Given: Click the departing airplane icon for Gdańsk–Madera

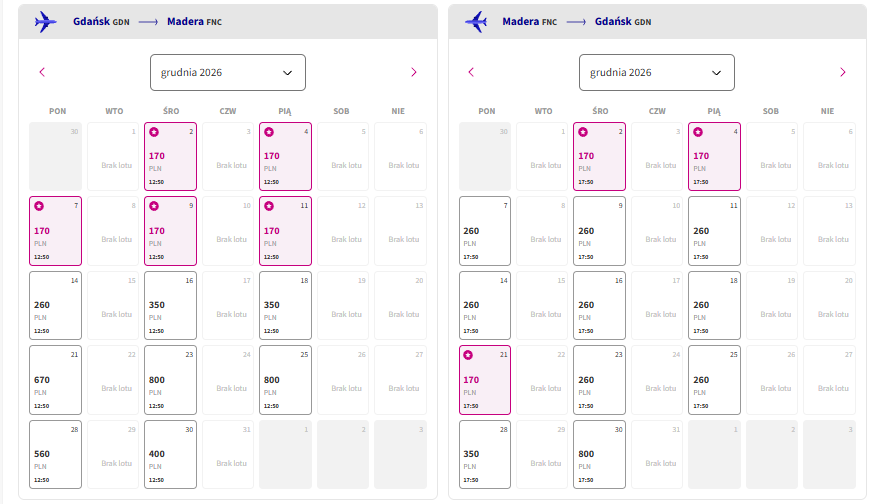Looking at the screenshot, I should [x=45, y=22].
